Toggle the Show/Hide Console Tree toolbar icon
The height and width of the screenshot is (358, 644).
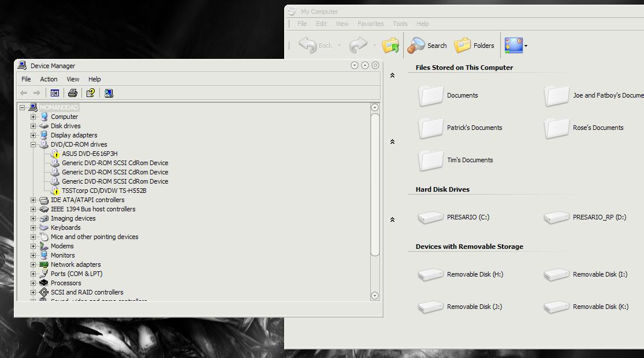[55, 93]
